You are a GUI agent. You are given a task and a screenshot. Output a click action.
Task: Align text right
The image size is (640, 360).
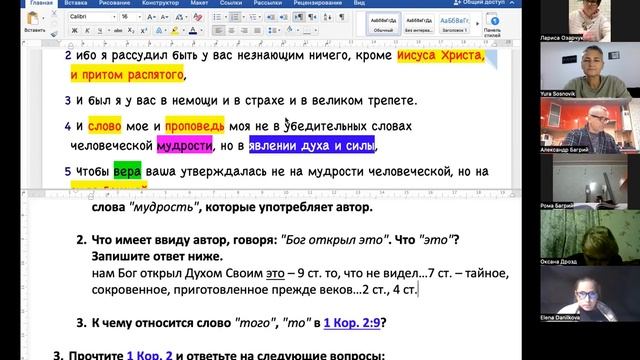244,31
